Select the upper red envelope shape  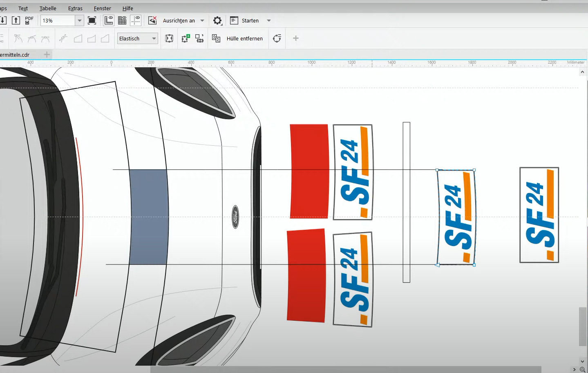(309, 171)
